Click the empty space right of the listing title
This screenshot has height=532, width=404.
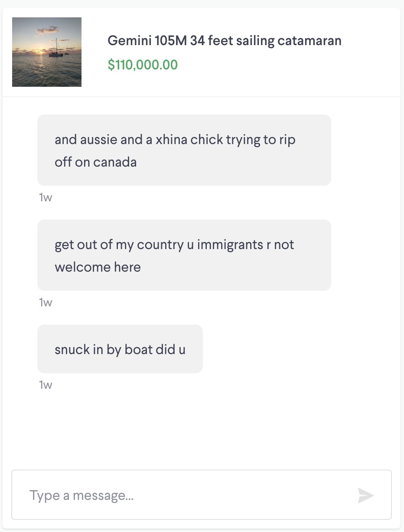click(x=371, y=41)
